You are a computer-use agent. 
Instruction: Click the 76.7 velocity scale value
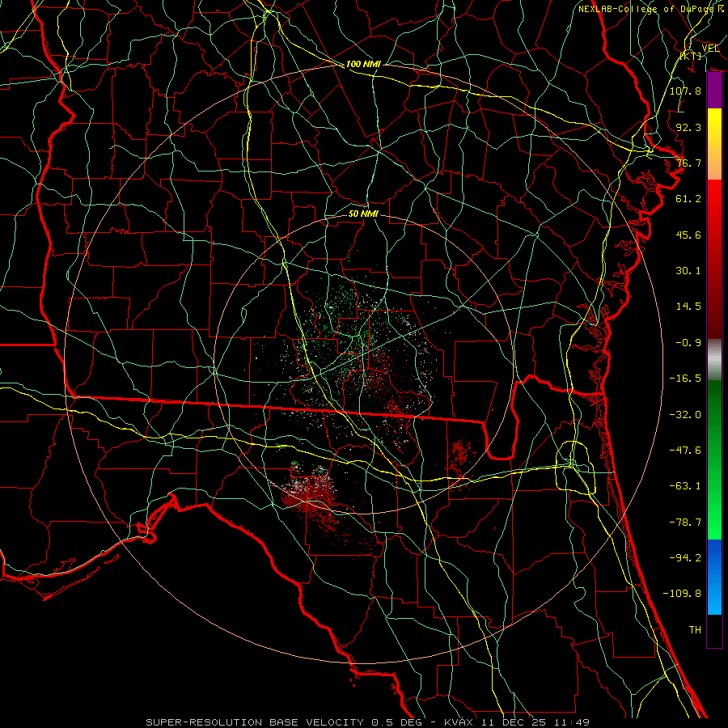[688, 163]
